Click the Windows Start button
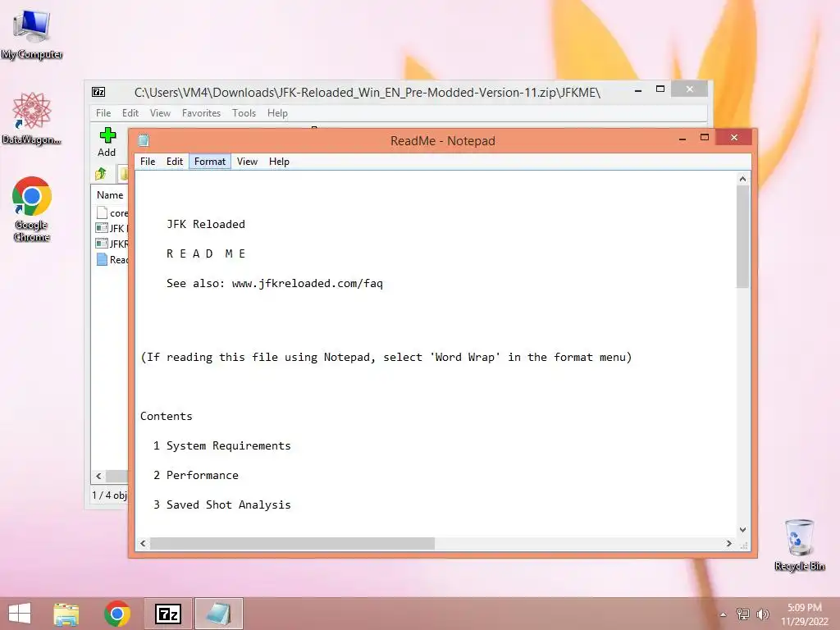 20,614
